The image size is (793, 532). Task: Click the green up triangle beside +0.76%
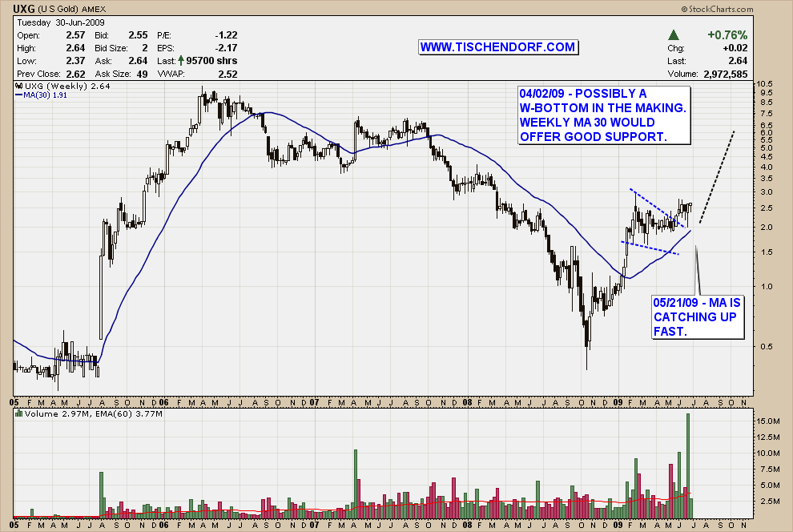(x=674, y=36)
